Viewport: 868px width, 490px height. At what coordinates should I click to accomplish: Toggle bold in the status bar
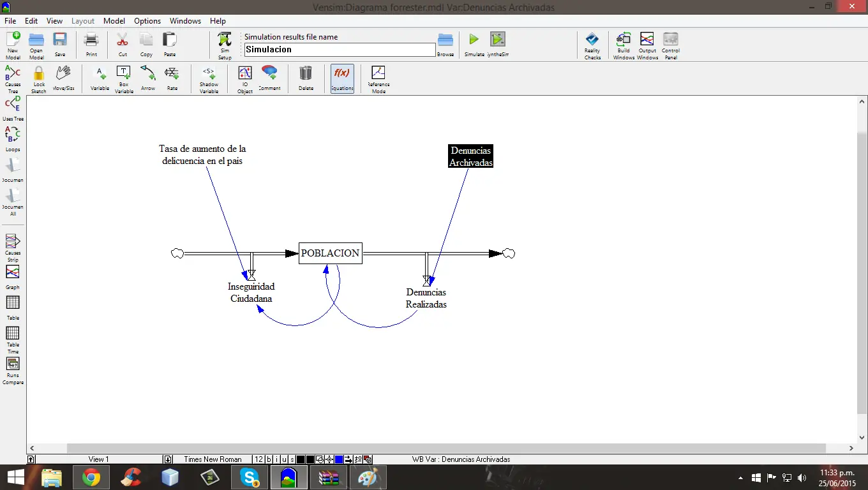(x=269, y=459)
